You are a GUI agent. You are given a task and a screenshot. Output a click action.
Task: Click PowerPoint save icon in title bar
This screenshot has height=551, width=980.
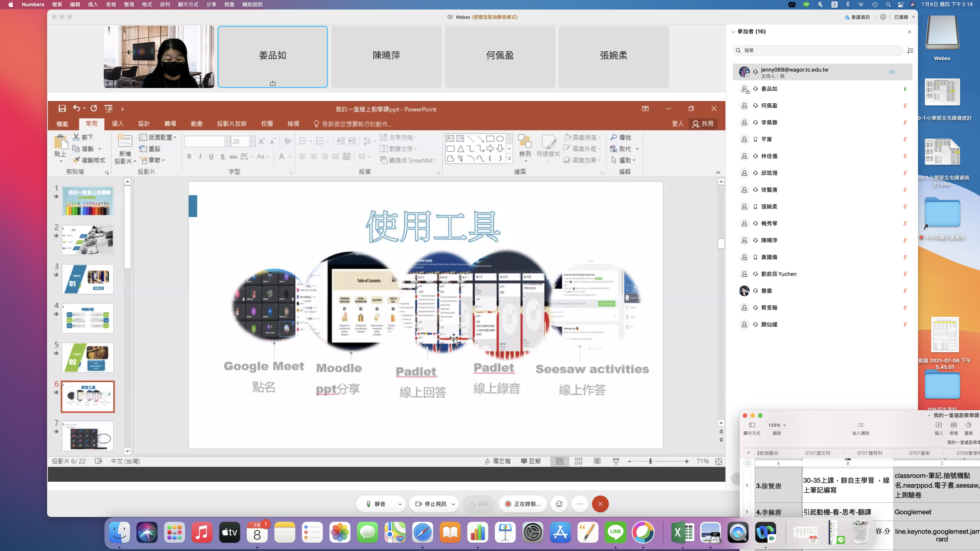[x=62, y=109]
